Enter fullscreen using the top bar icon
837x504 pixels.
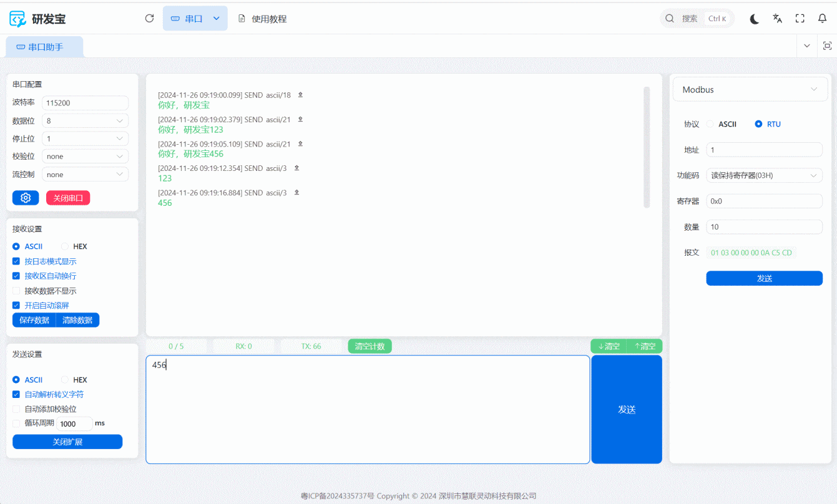click(x=800, y=19)
